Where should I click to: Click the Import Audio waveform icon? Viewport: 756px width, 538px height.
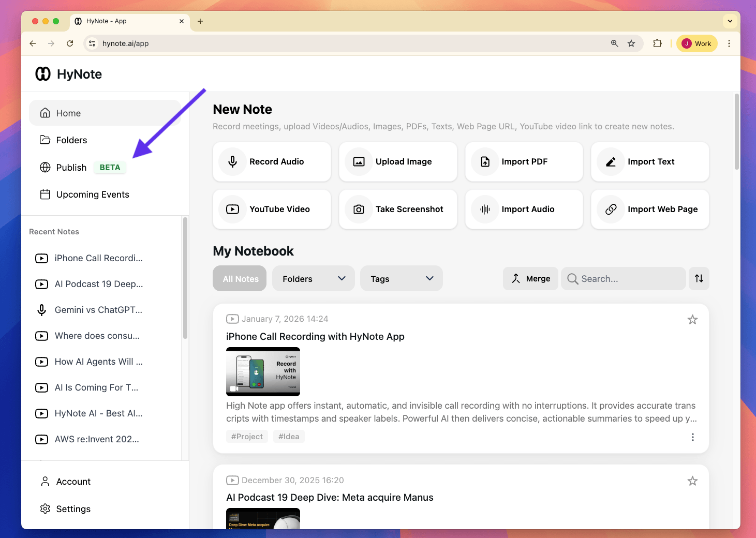484,209
